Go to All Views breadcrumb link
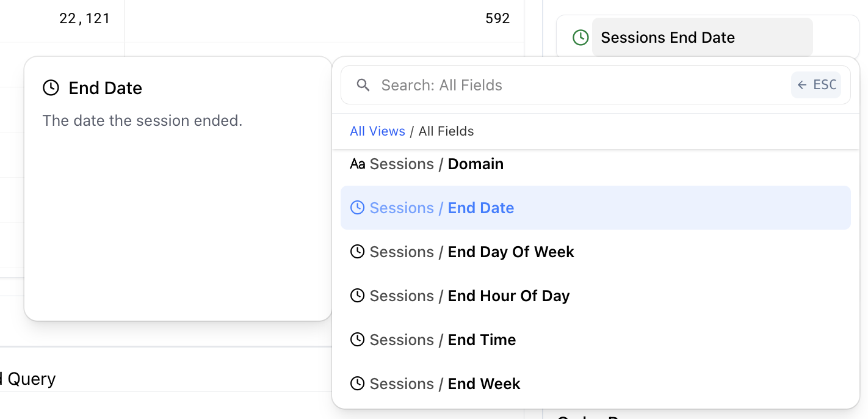This screenshot has width=868, height=419. click(x=377, y=131)
